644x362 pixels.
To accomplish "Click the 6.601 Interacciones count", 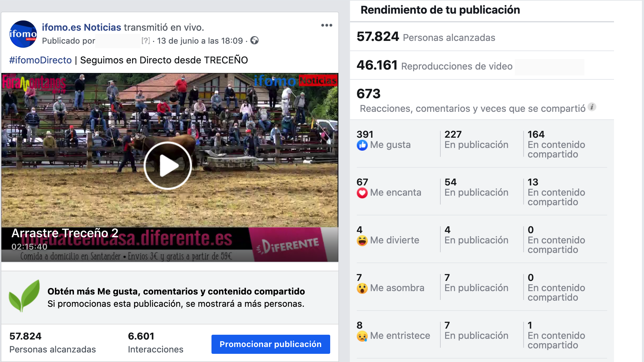I will click(x=156, y=343).
